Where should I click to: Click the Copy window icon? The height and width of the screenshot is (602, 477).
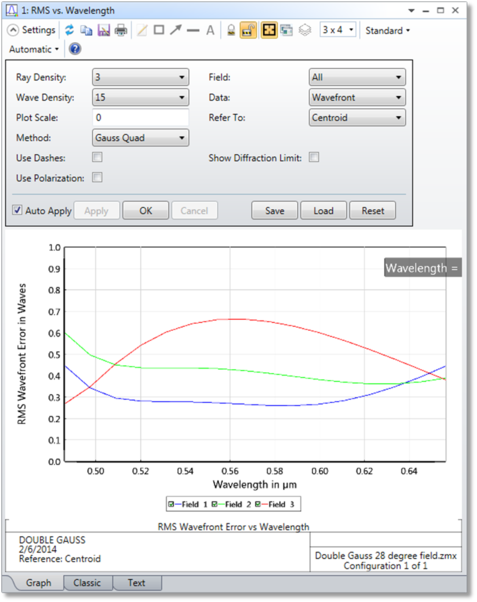(x=86, y=30)
